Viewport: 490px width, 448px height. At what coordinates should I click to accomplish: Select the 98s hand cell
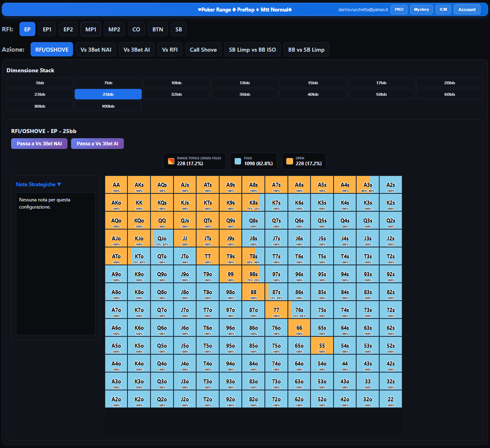click(253, 274)
